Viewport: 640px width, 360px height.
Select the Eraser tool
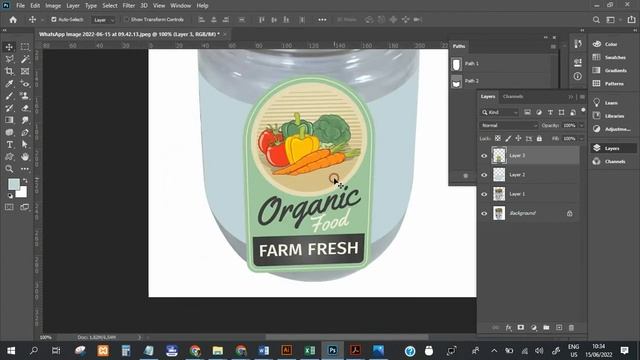tap(25, 108)
